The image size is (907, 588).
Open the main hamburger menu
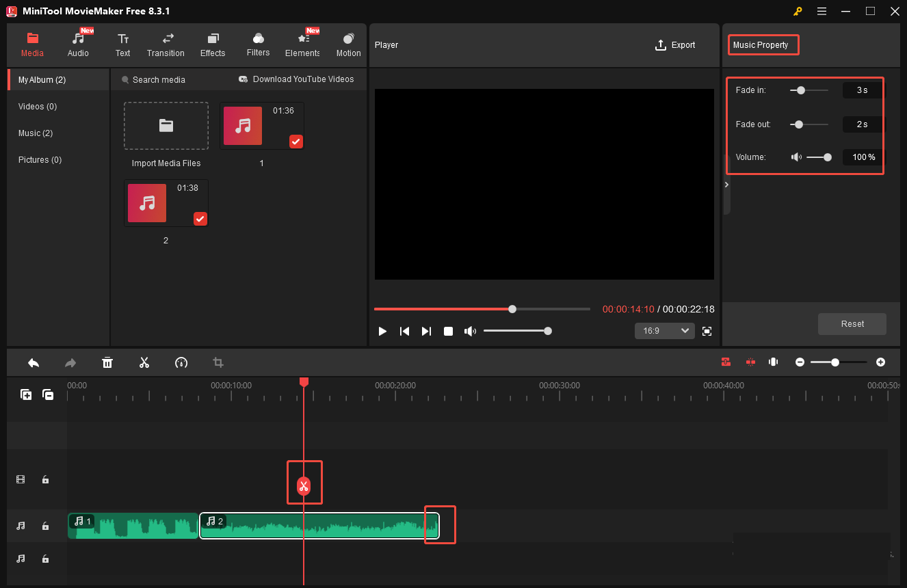click(x=821, y=11)
